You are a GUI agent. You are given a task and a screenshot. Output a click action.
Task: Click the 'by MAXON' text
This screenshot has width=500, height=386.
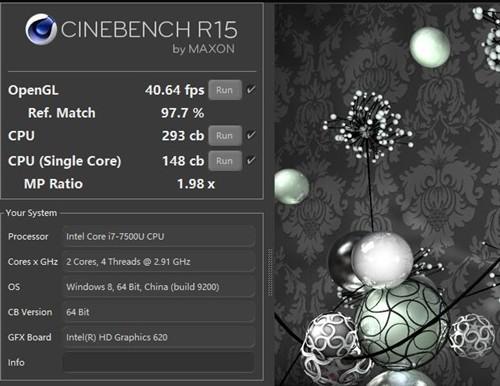(x=204, y=49)
